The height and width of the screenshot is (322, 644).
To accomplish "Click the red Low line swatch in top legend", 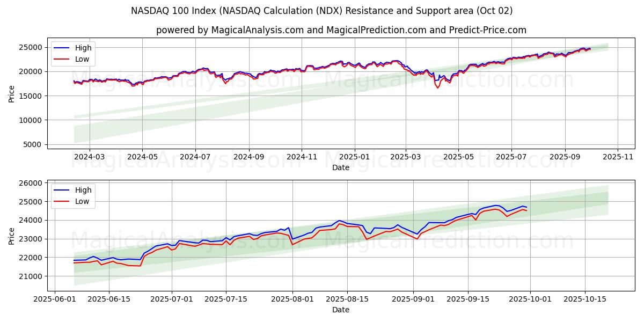I will [x=62, y=59].
